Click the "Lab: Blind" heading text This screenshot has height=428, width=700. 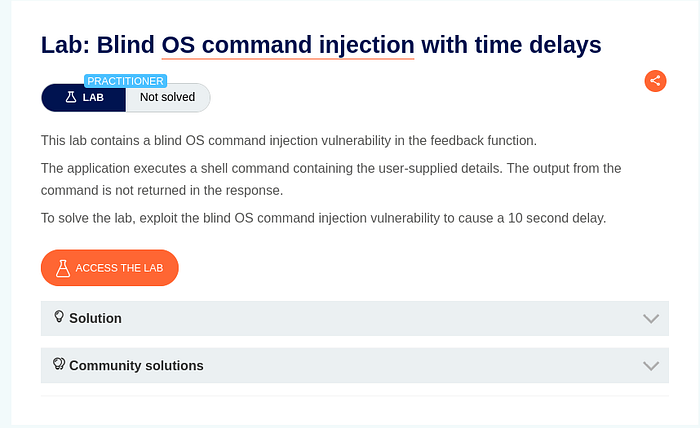pyautogui.click(x=98, y=45)
